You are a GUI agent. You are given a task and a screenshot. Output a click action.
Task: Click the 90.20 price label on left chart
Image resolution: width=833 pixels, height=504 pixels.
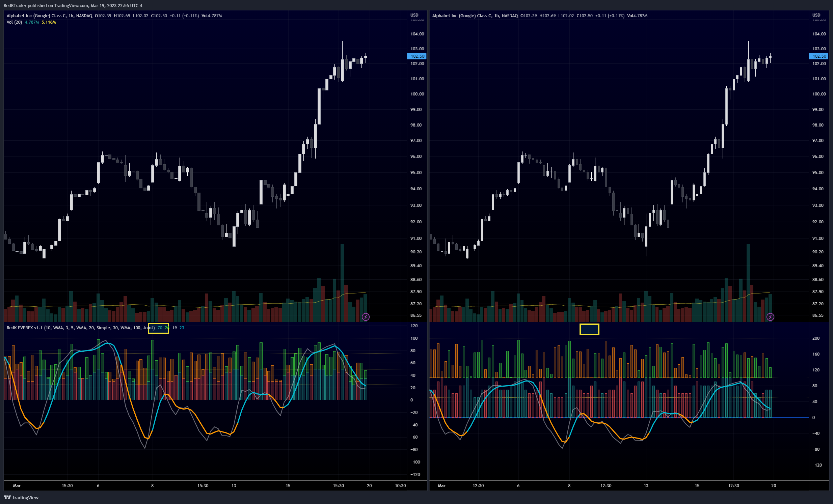pyautogui.click(x=416, y=252)
